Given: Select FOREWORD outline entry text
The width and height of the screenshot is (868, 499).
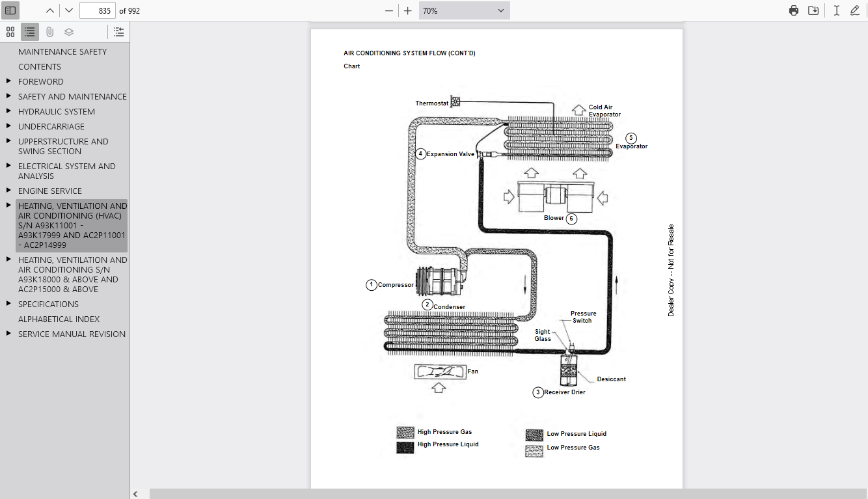Looking at the screenshot, I should coord(41,81).
